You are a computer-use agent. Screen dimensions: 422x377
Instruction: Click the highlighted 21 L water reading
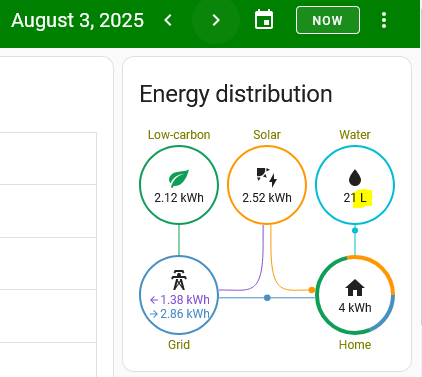tap(355, 198)
